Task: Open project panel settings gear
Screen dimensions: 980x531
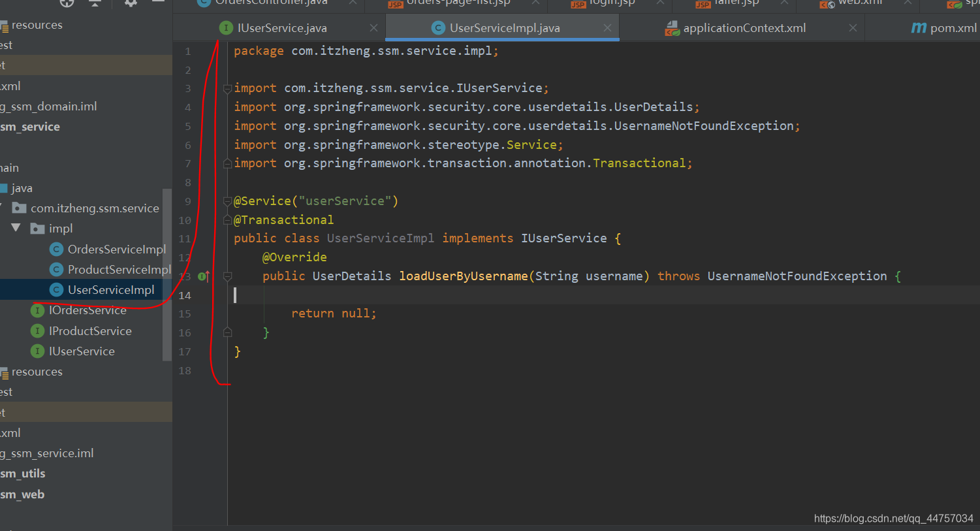Action: tap(131, 3)
